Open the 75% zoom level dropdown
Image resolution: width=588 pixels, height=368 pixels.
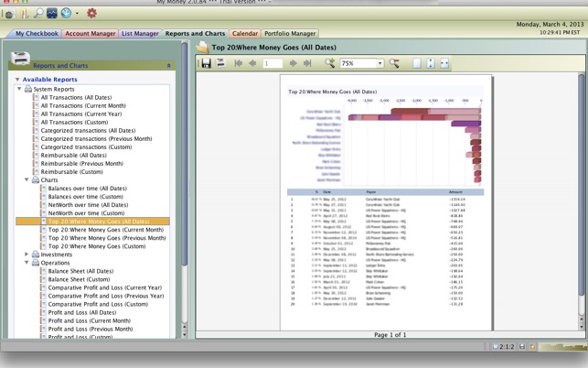pyautogui.click(x=379, y=63)
